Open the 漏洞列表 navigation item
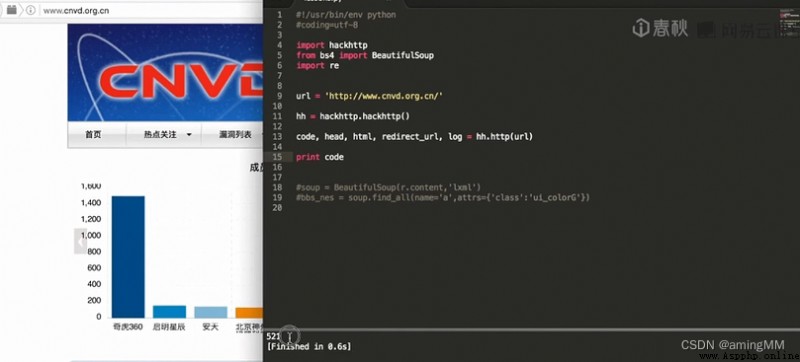800x362 pixels. [235, 135]
